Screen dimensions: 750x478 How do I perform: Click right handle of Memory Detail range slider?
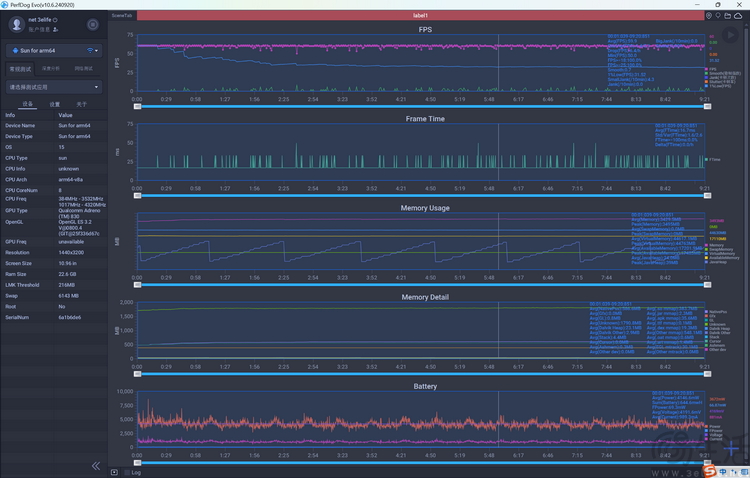click(707, 374)
